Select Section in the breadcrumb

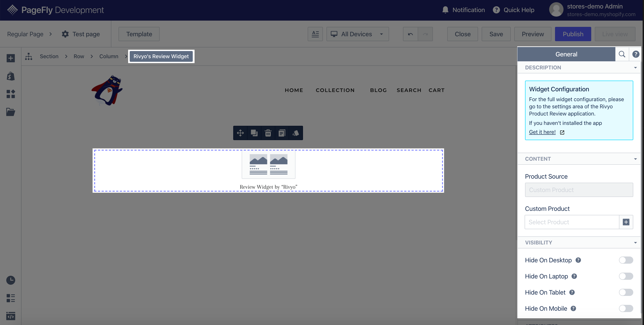pos(49,56)
